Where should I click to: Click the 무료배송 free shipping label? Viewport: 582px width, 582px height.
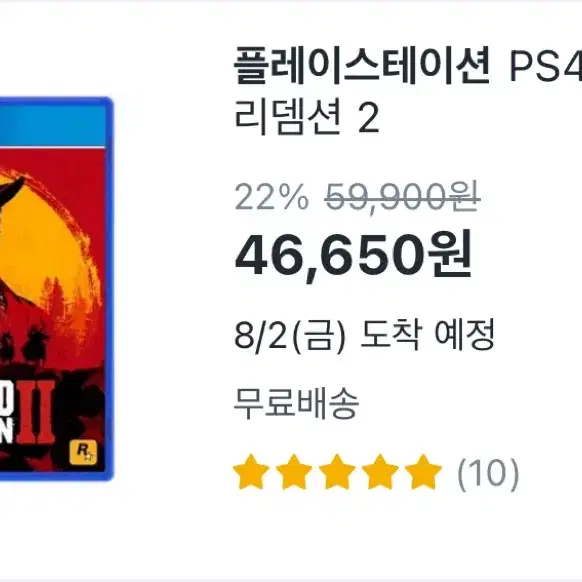297,403
